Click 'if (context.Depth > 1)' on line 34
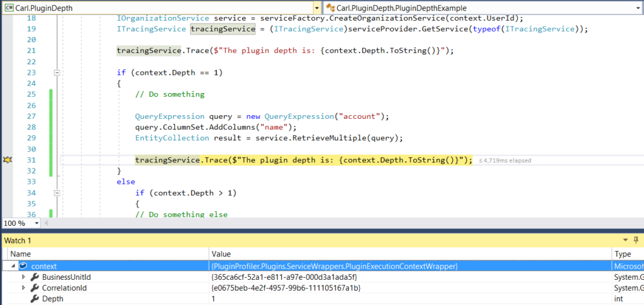Viewport: 644px width, 305px height. point(186,193)
